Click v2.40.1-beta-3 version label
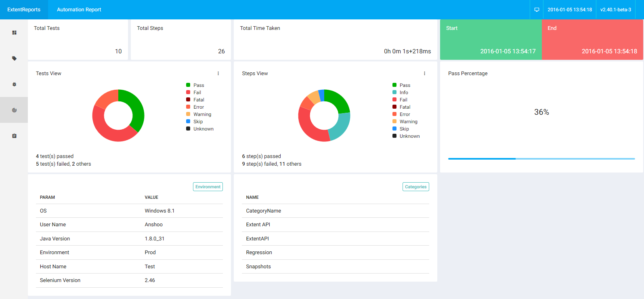Screen dimensions: 644x299 pyautogui.click(x=615, y=10)
